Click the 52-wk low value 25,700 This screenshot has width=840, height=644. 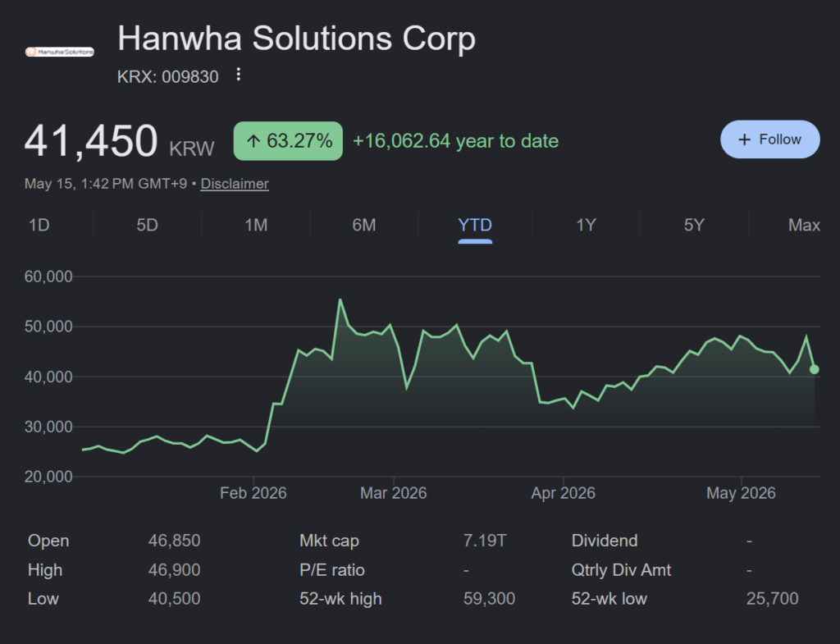(772, 598)
